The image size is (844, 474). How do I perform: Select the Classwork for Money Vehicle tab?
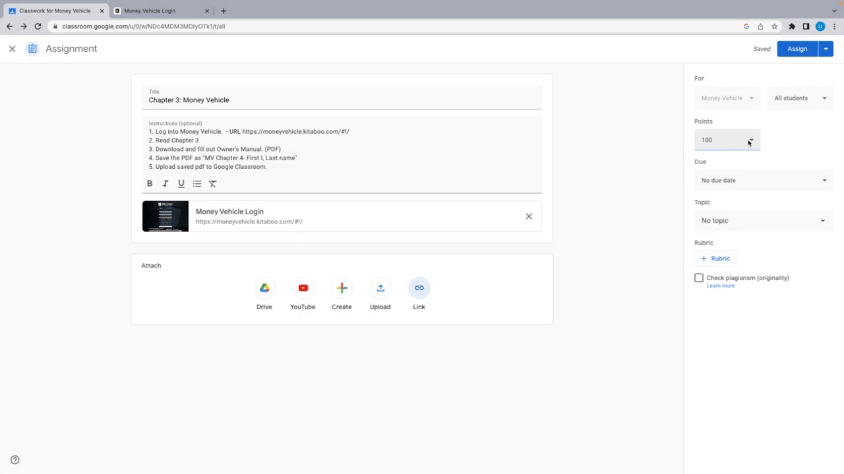[x=54, y=11]
